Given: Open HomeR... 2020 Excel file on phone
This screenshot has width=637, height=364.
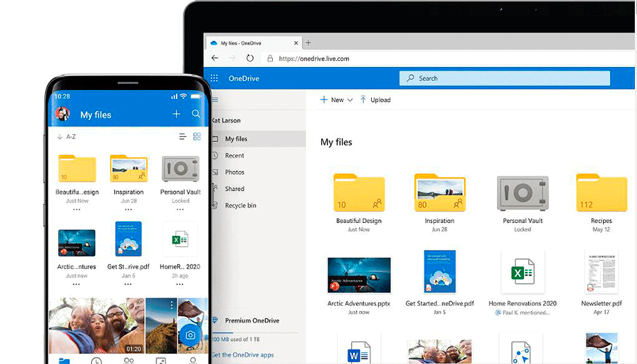Looking at the screenshot, I should click(x=180, y=239).
